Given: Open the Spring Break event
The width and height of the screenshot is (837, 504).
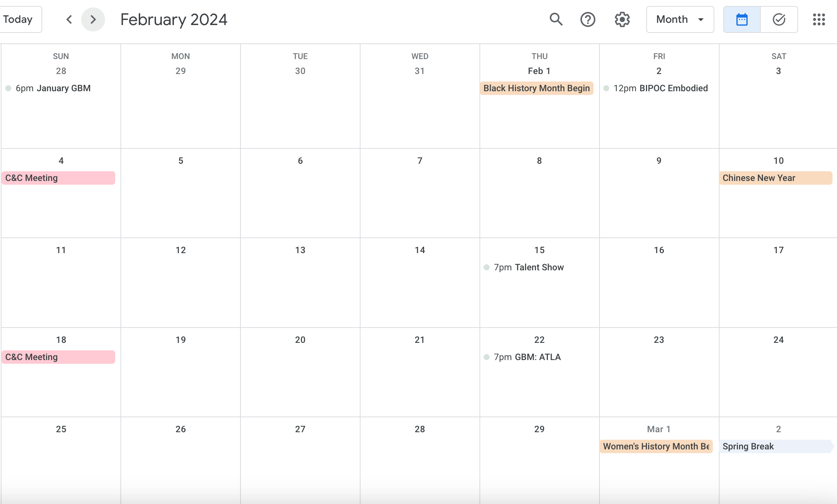Looking at the screenshot, I should pos(775,446).
